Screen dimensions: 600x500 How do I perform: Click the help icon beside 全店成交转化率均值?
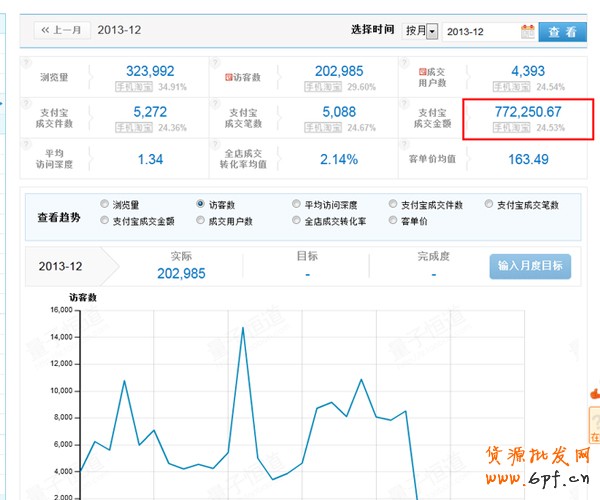(x=215, y=144)
